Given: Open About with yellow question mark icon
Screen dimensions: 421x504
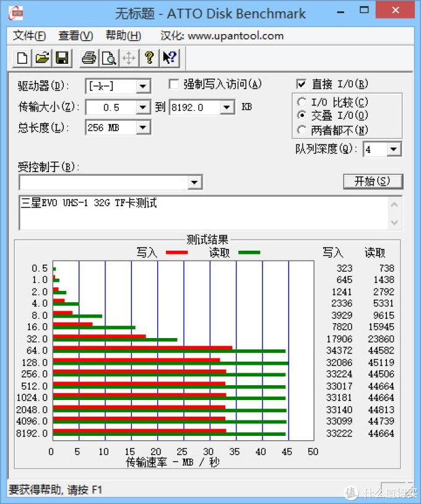Looking at the screenshot, I should coord(149,58).
